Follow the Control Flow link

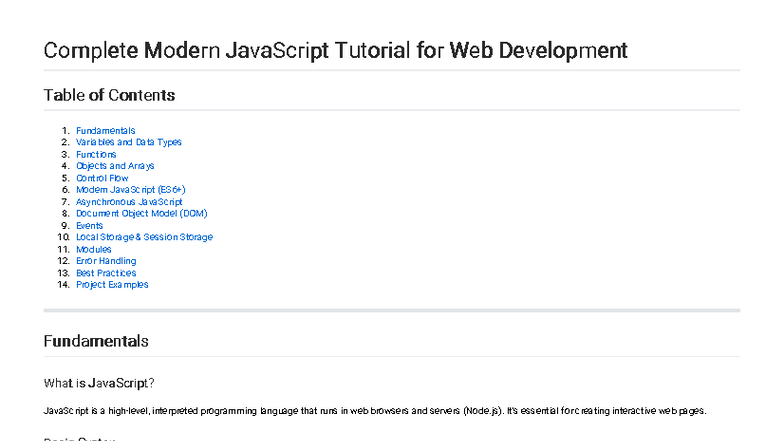(102, 178)
